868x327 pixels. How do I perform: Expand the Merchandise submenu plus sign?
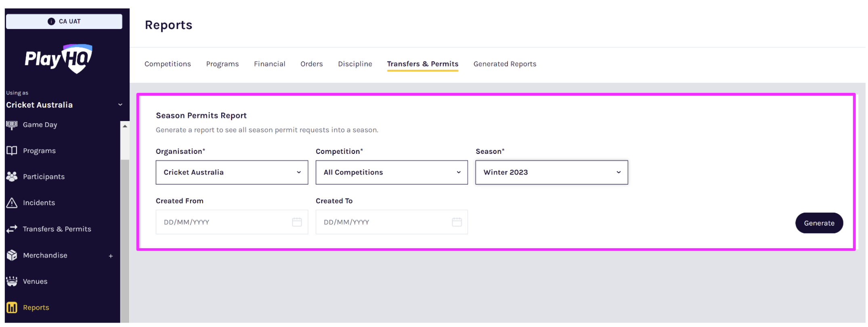coord(111,256)
